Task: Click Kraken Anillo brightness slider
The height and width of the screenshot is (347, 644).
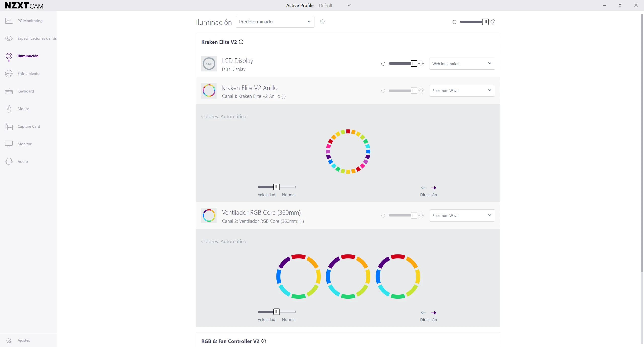Action: click(403, 91)
